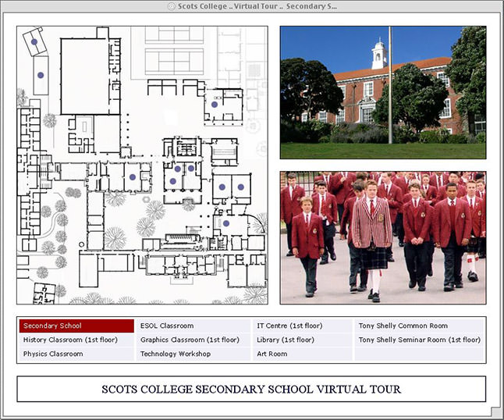Click the window resize grip at bottom-right corner
Viewport: 504px width, 420px height.
point(496,412)
